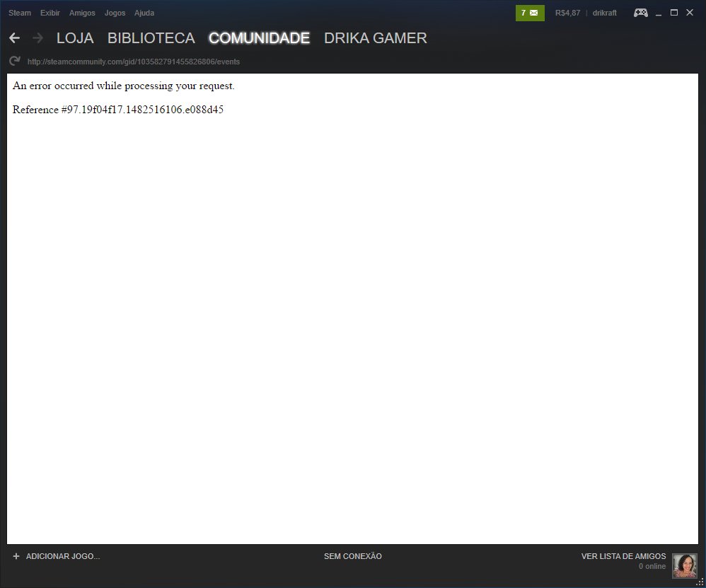Open the 7 notifications inbox
This screenshot has height=588, width=706.
click(529, 13)
